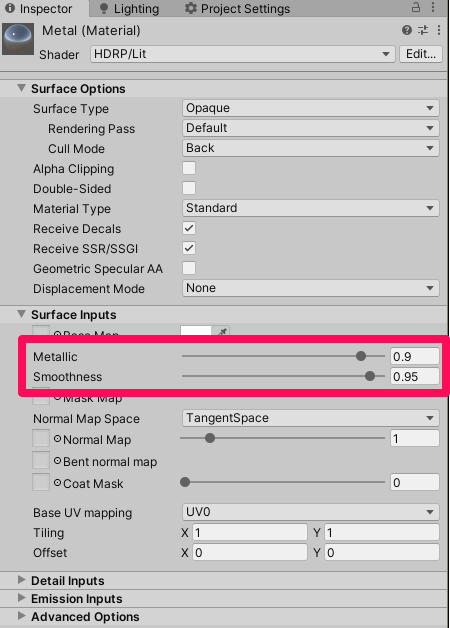The width and height of the screenshot is (450, 628).
Task: Click the Metallic slider handle
Action: coord(361,356)
